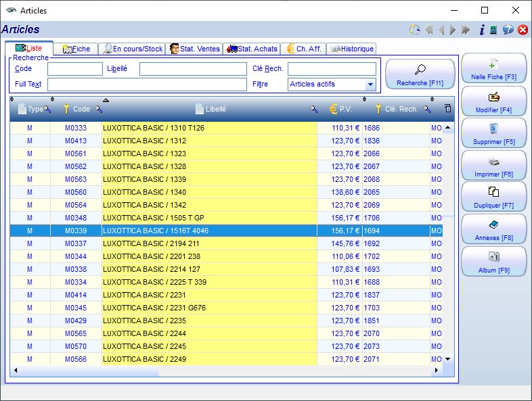Select row LUXOTTICA BASIC / 2249
Screen dimensions: 532x401
(226, 359)
